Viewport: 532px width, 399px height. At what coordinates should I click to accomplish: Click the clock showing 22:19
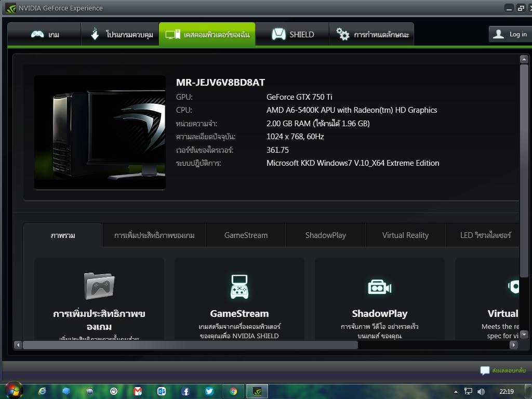pyautogui.click(x=507, y=392)
